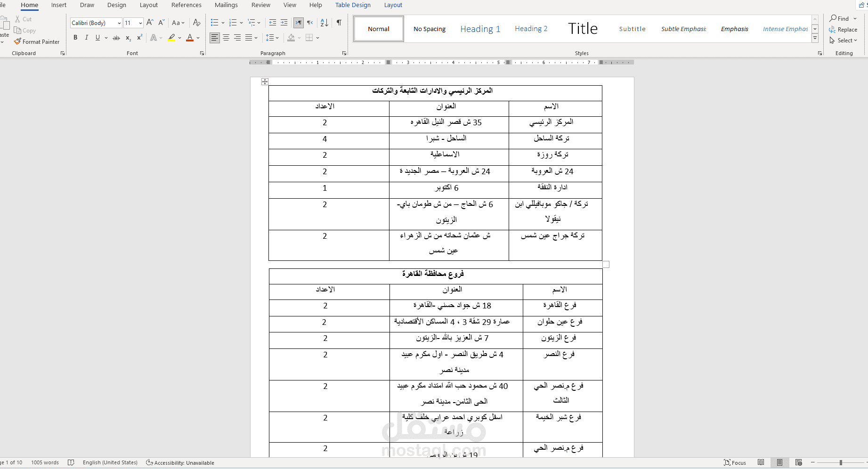Apply shading to table cells
868x469 pixels.
click(x=291, y=38)
